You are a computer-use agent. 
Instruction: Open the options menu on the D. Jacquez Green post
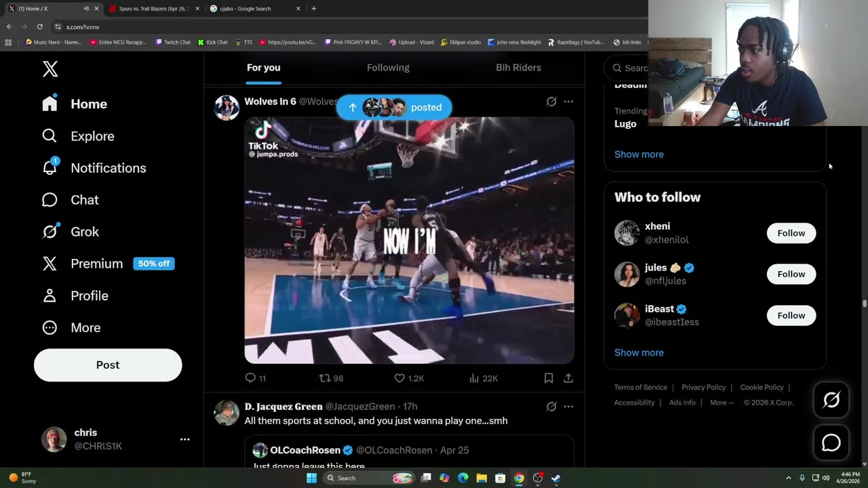(x=568, y=407)
